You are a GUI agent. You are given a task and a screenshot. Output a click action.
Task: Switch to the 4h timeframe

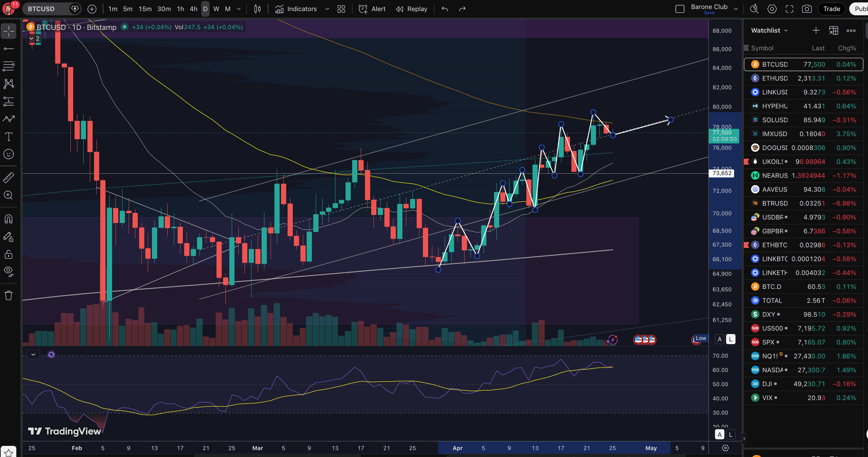click(194, 9)
